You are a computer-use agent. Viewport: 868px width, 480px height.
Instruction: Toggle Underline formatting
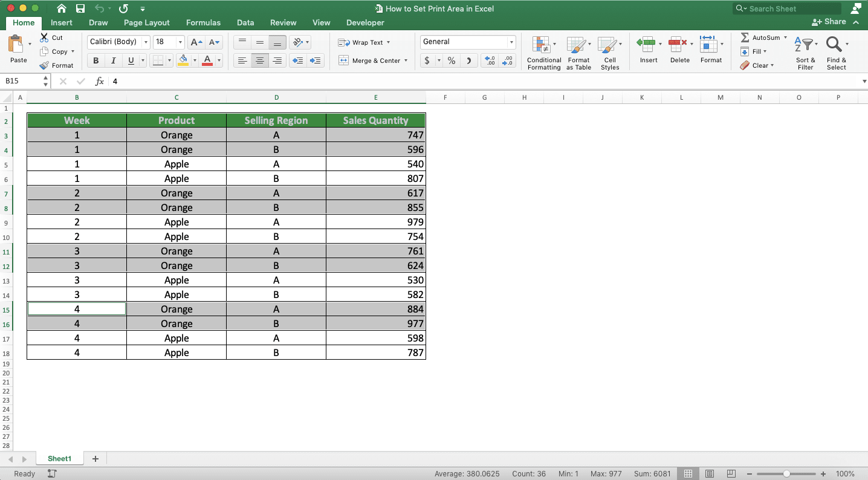(131, 60)
